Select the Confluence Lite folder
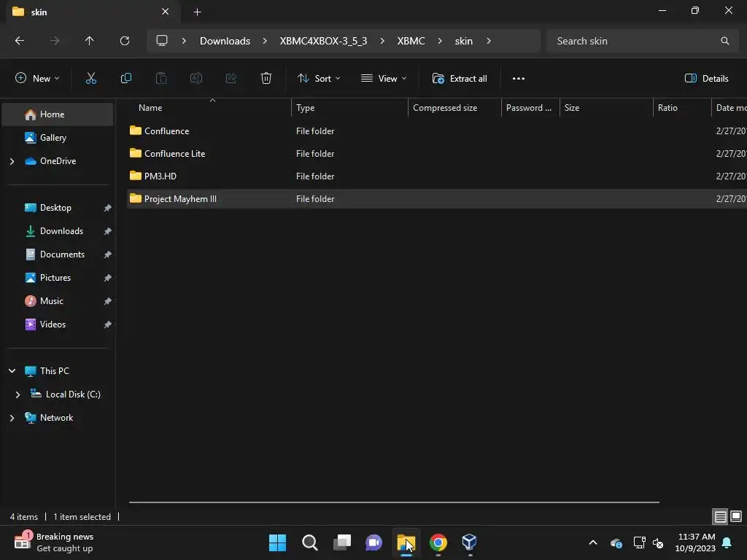The width and height of the screenshot is (747, 560). tap(174, 153)
